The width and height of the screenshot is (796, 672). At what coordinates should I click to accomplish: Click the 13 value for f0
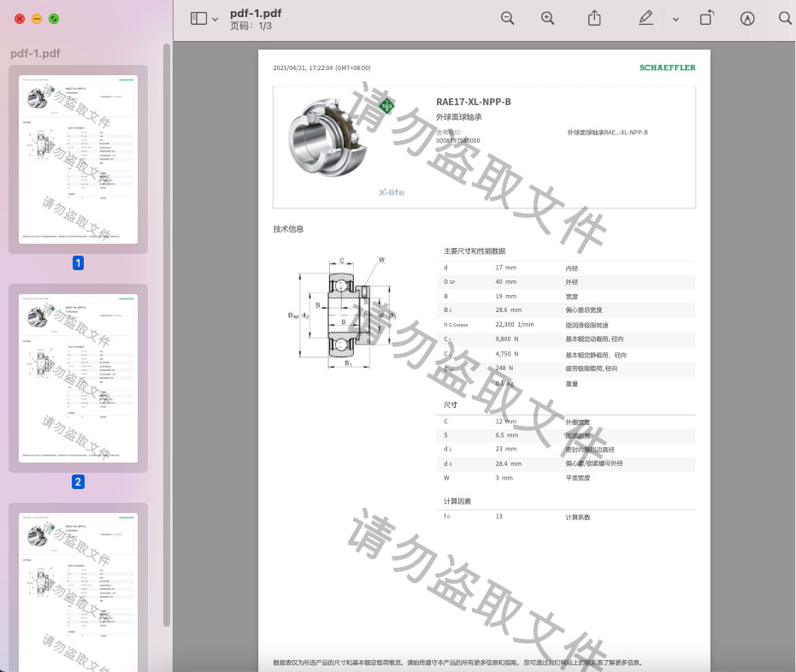pyautogui.click(x=499, y=516)
